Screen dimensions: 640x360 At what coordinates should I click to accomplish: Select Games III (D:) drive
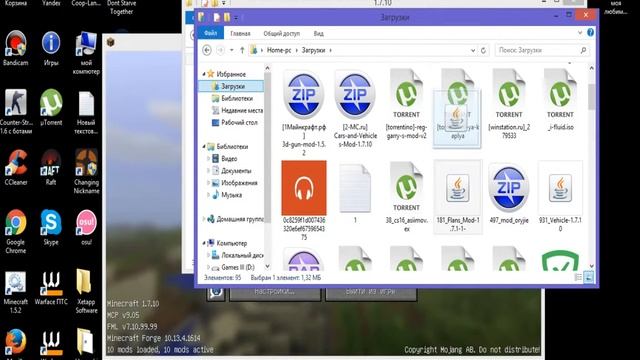coord(233,267)
